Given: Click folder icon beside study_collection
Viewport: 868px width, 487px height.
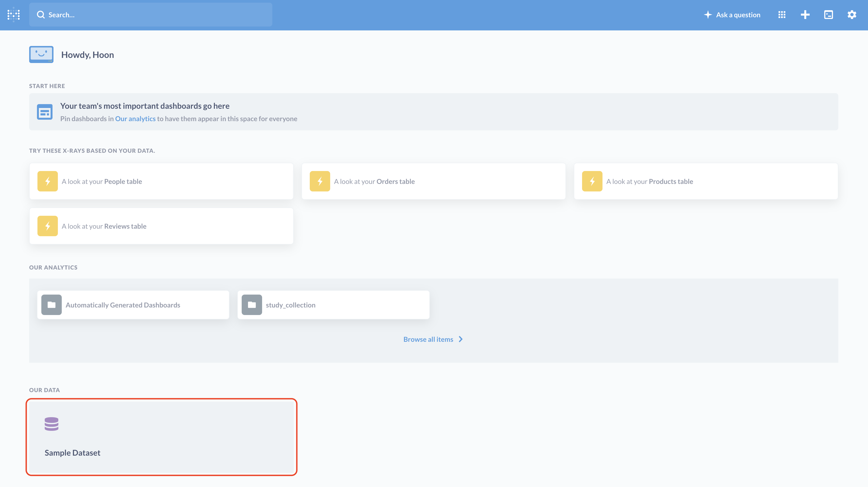Looking at the screenshot, I should point(252,305).
